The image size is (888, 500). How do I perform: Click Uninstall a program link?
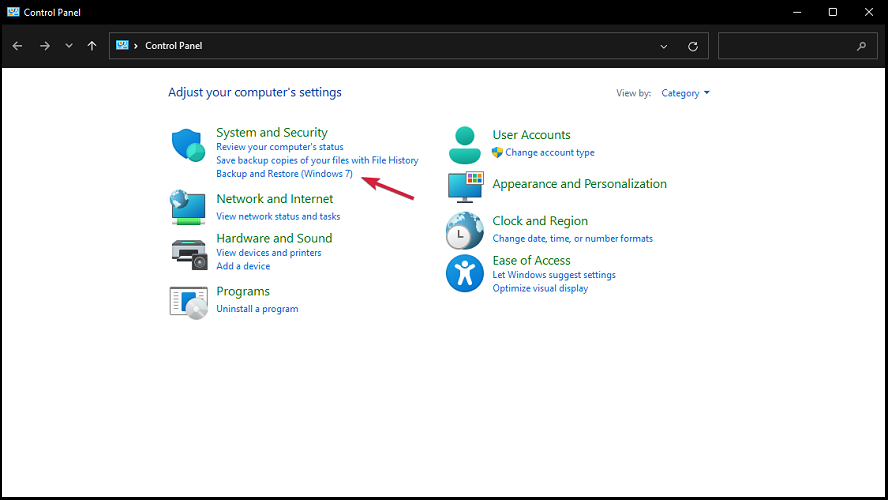coord(257,309)
